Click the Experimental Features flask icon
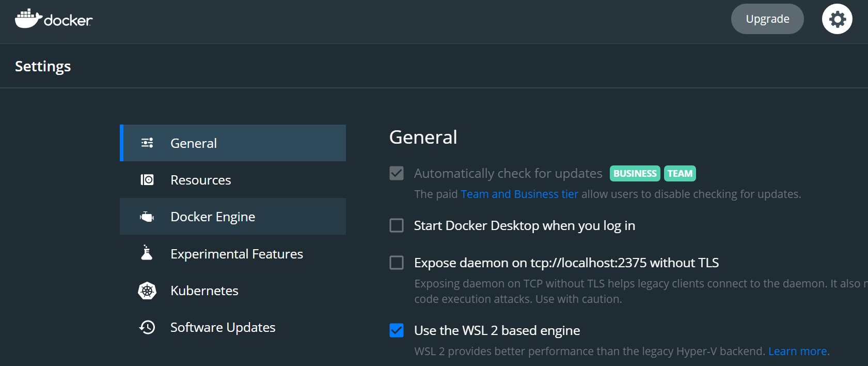 [147, 253]
